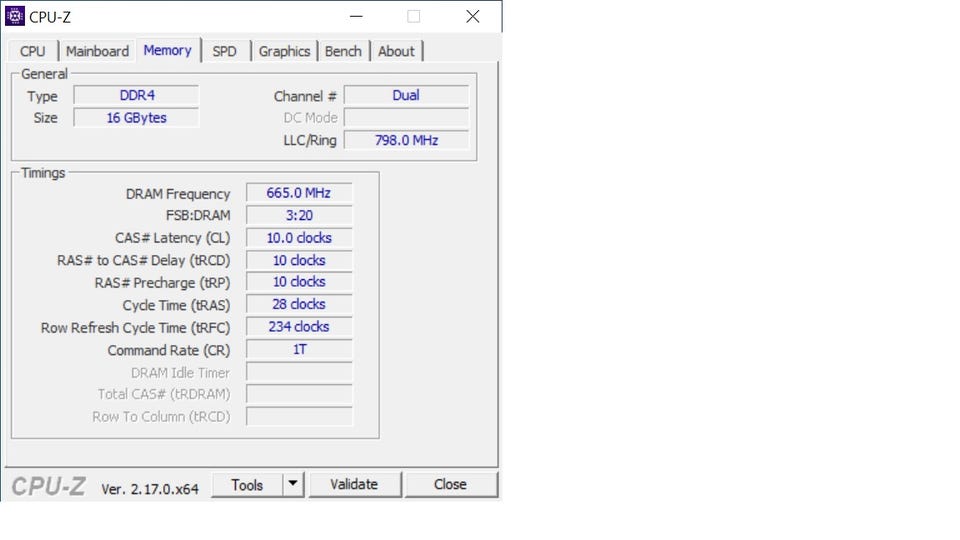
Task: Click the CAS# Latency (CL) label
Action: (x=173, y=238)
